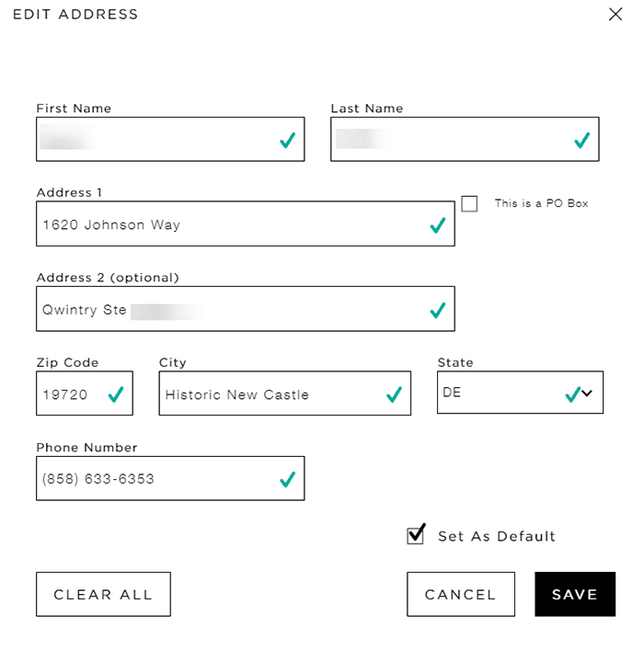Uncheck the Set As Default checkbox
The height and width of the screenshot is (650, 644).
(x=416, y=535)
